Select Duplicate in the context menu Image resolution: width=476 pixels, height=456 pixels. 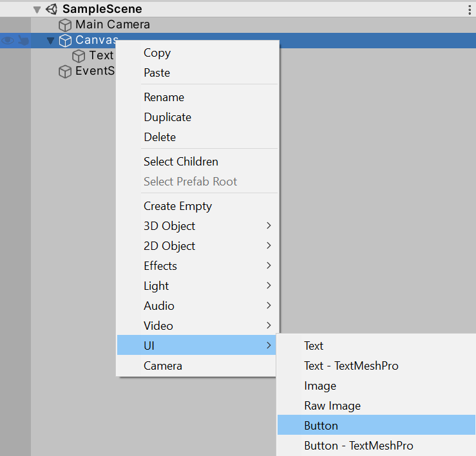click(x=167, y=117)
